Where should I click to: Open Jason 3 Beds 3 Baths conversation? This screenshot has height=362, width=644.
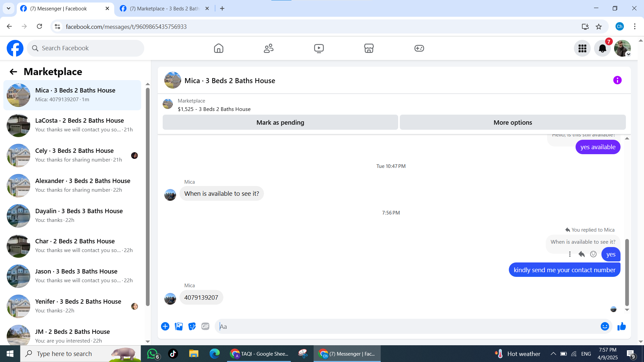(x=72, y=276)
